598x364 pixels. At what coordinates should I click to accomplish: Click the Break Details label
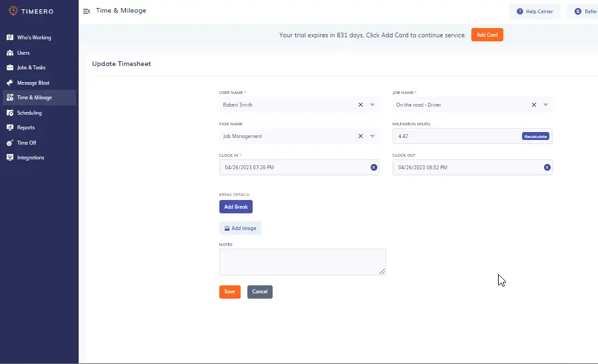pyautogui.click(x=234, y=195)
